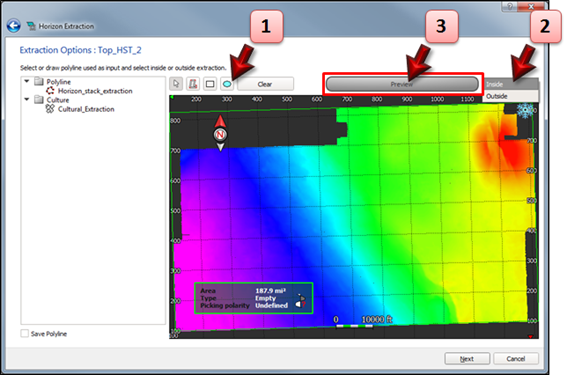The height and width of the screenshot is (375, 567).
Task: Activate the ellipse draw tool
Action: [227, 84]
